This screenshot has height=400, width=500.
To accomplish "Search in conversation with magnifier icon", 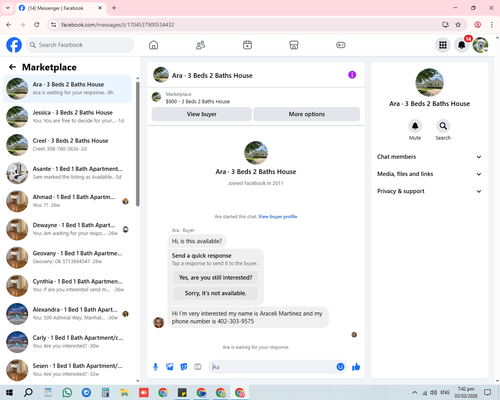I will 443,126.
